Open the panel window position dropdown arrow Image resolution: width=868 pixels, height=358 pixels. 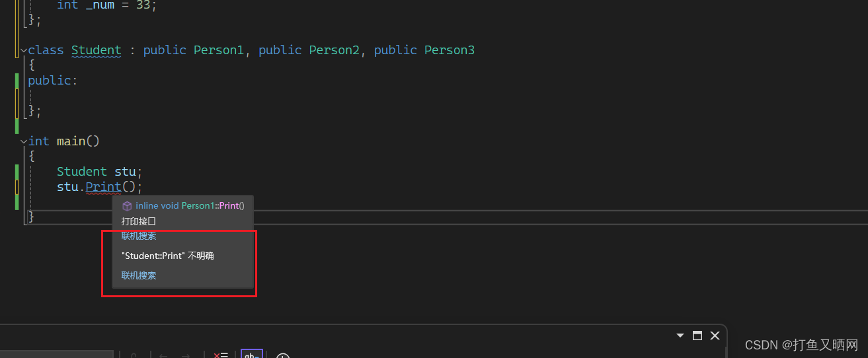click(x=680, y=336)
